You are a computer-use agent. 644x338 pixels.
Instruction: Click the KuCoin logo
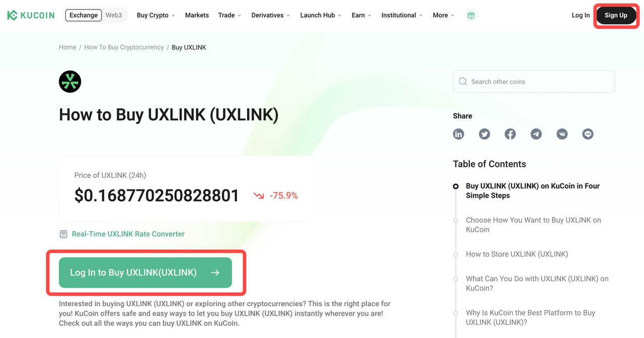click(31, 15)
